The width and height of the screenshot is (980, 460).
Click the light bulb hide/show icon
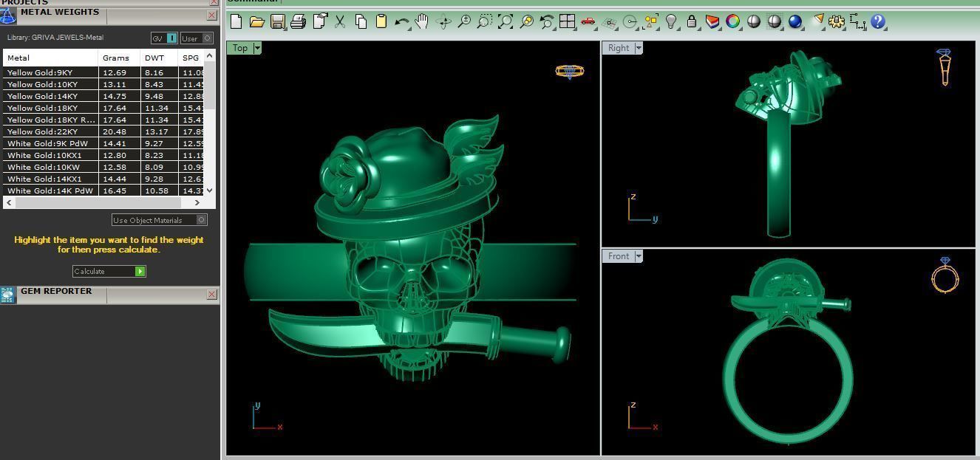click(x=671, y=21)
